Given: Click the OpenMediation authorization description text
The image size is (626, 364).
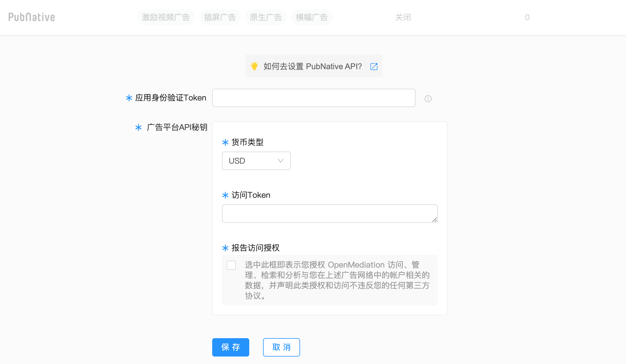Looking at the screenshot, I should coord(337,280).
